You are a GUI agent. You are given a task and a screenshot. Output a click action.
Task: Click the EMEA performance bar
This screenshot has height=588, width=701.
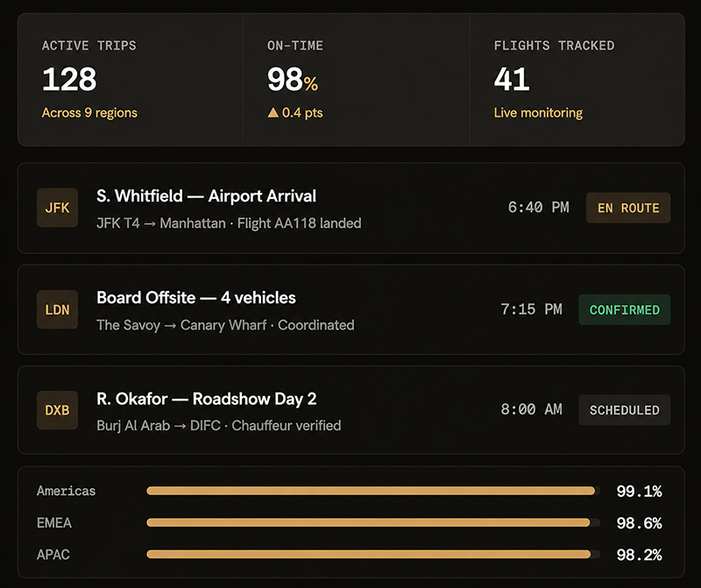[x=373, y=523]
